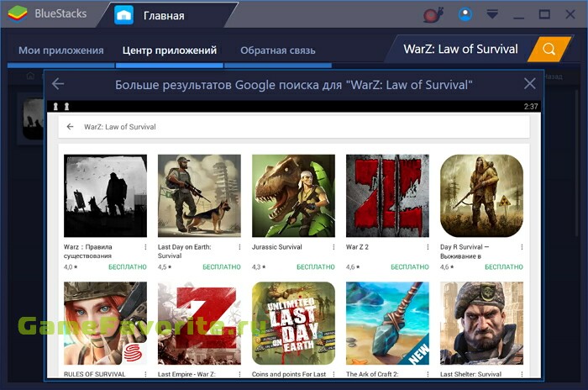
Task: Open the Last Empire - War Z thumbnail
Action: 200,324
